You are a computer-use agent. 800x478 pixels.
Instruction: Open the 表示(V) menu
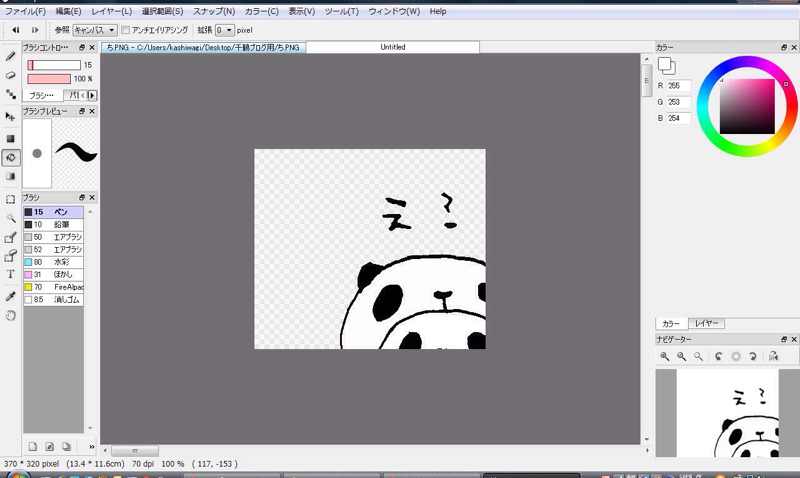click(302, 11)
